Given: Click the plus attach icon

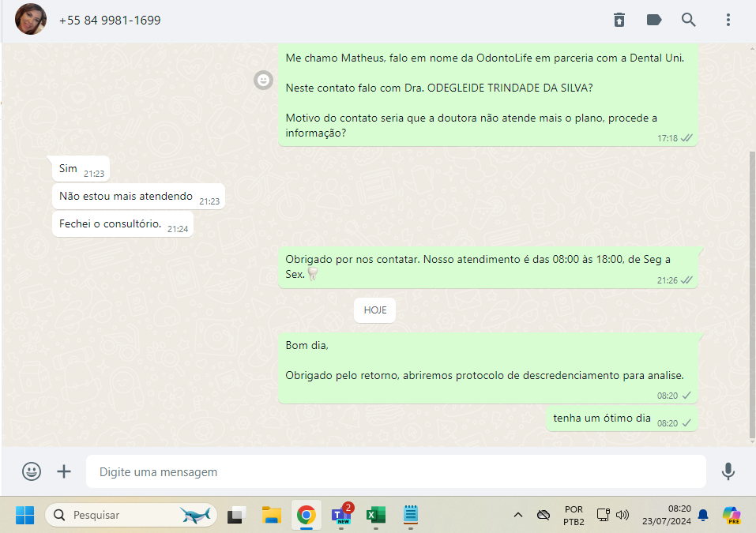Looking at the screenshot, I should click(x=64, y=471).
